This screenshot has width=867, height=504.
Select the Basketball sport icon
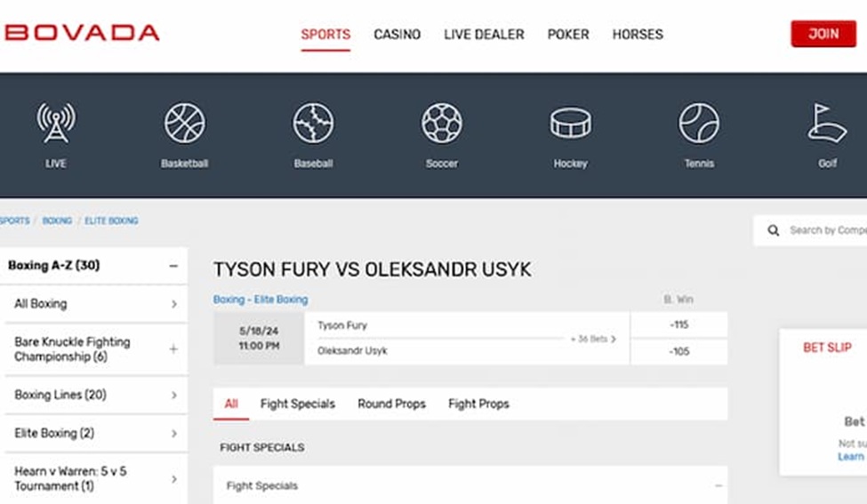tap(185, 124)
